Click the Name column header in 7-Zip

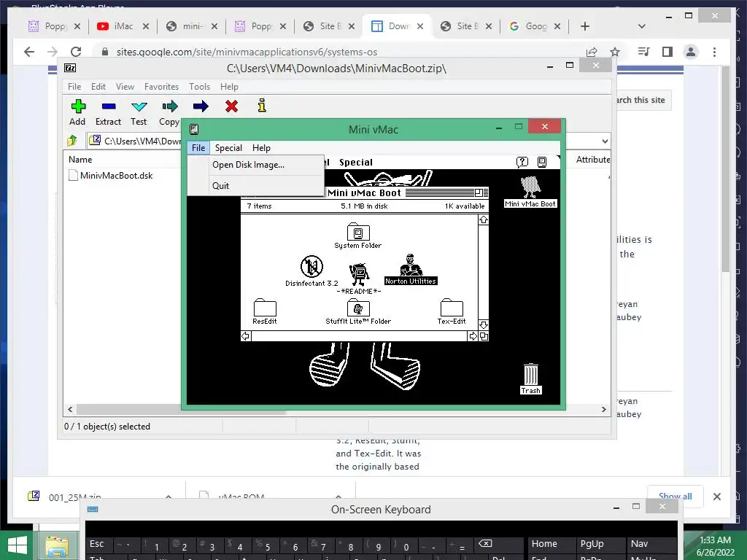pos(80,160)
